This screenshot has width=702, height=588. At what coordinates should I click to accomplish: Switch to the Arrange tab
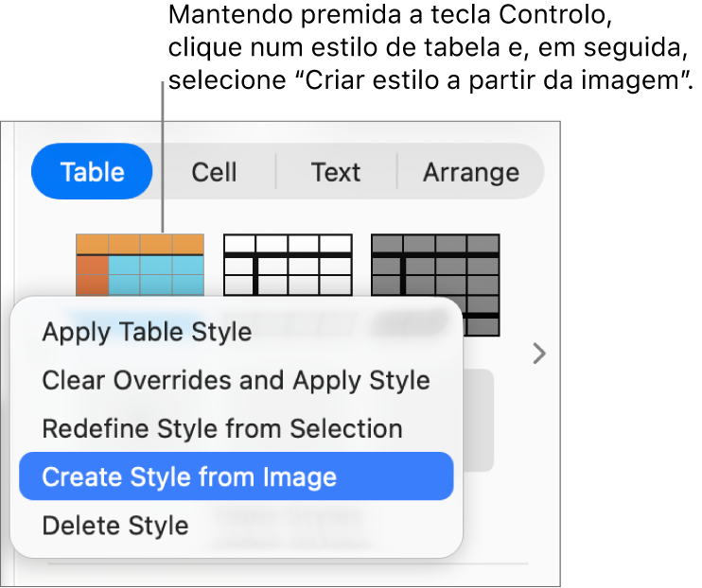470,172
